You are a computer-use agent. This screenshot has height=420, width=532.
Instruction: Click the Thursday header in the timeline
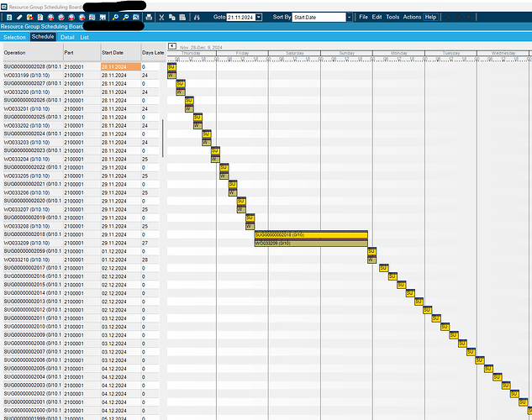191,53
